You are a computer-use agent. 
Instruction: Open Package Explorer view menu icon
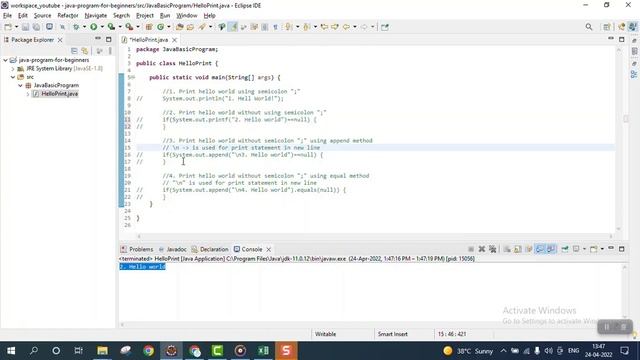point(110,51)
